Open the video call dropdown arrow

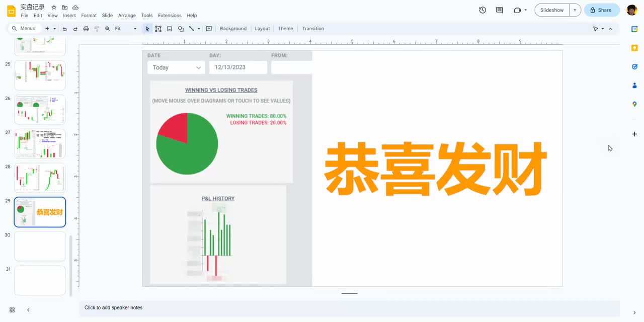(526, 10)
